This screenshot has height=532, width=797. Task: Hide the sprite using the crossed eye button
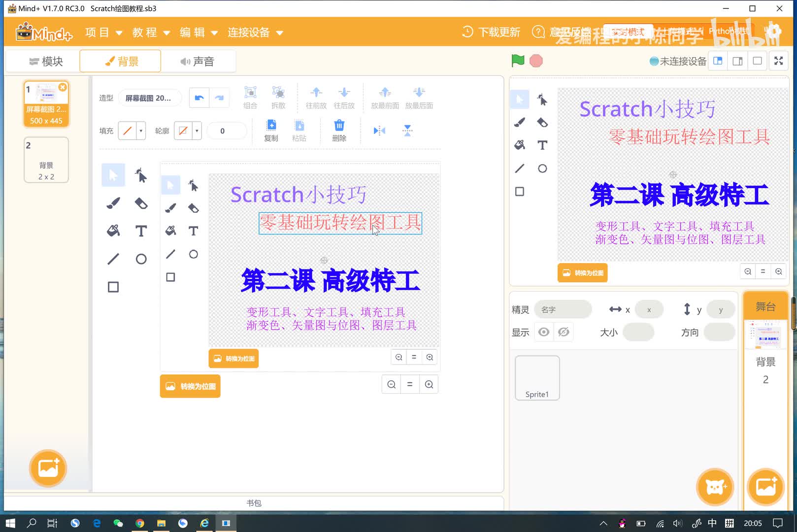point(564,332)
